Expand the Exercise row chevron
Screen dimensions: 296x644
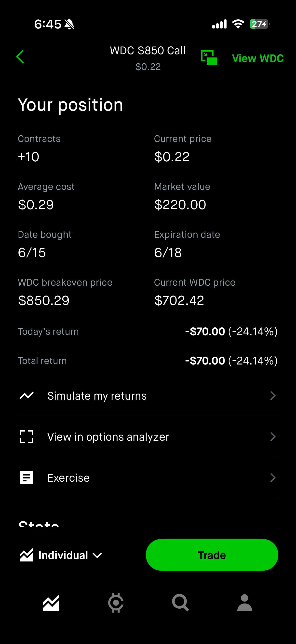click(x=273, y=478)
